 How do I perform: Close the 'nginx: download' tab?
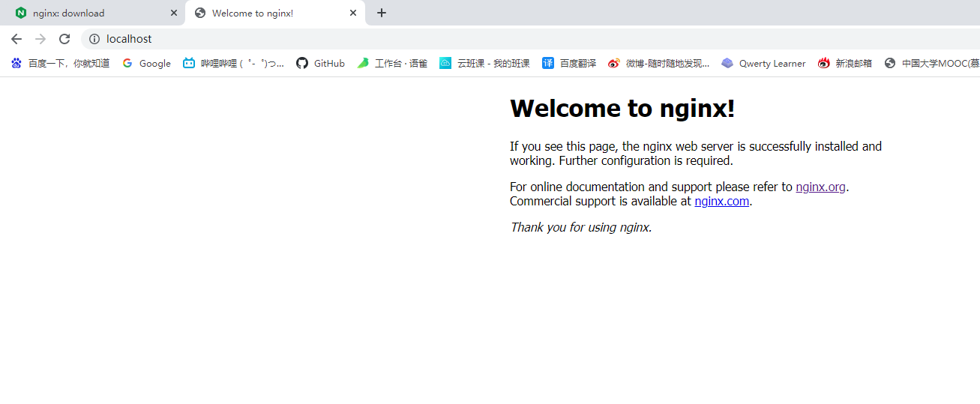174,13
